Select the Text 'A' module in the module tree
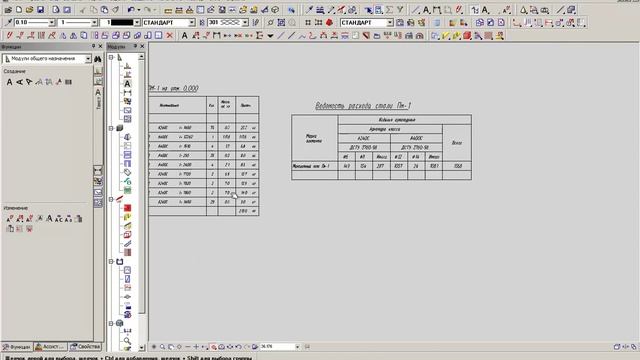 [x=127, y=84]
